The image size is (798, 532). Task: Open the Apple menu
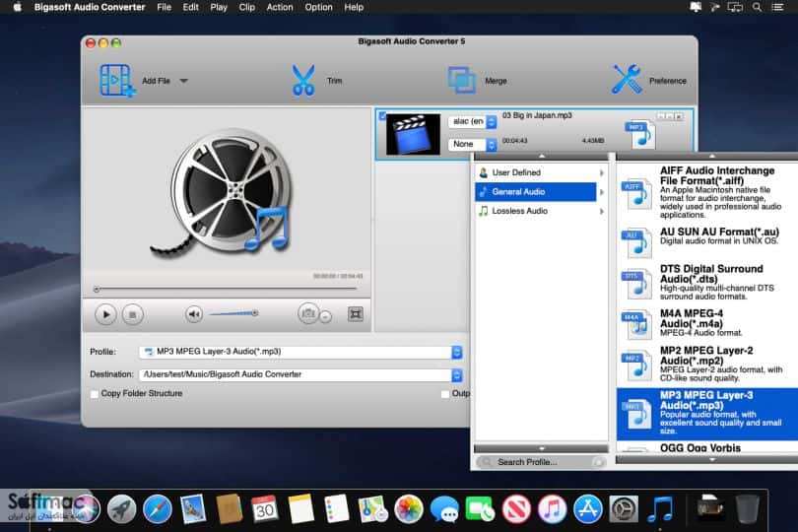(18, 7)
